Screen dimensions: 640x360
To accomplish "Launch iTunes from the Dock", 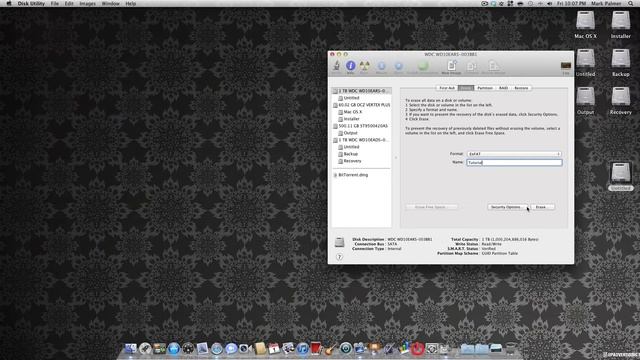I will point(302,349).
